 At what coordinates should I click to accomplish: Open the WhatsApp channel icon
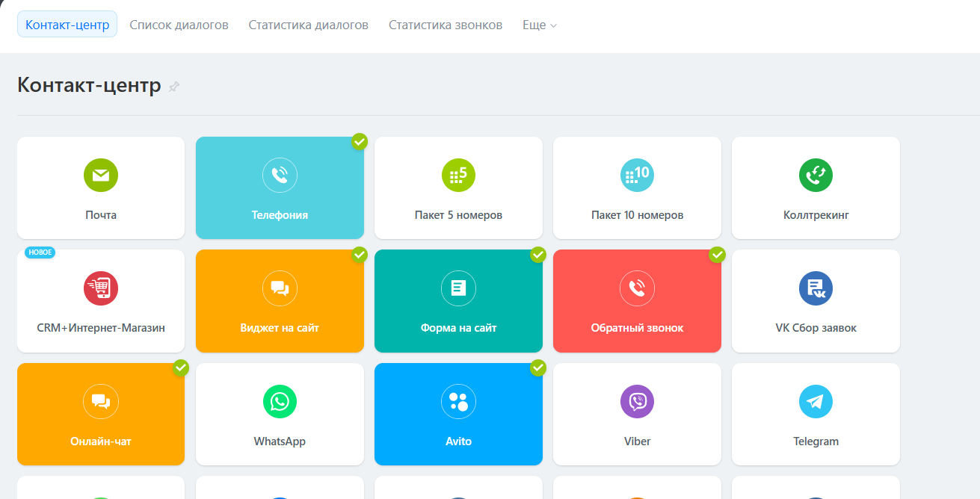[x=280, y=402]
